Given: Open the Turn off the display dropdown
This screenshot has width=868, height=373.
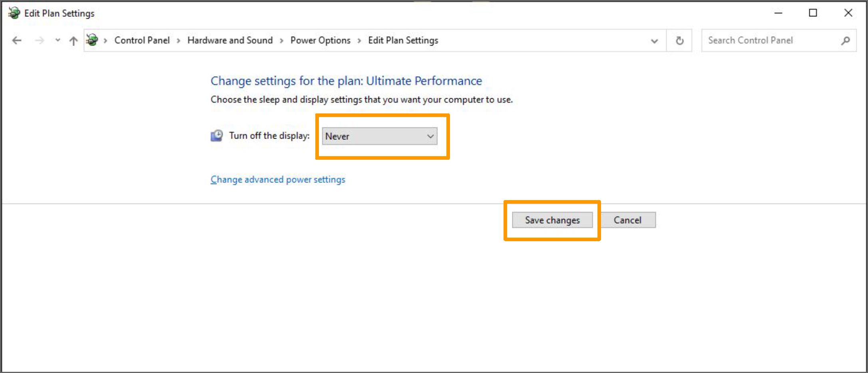Looking at the screenshot, I should point(379,136).
